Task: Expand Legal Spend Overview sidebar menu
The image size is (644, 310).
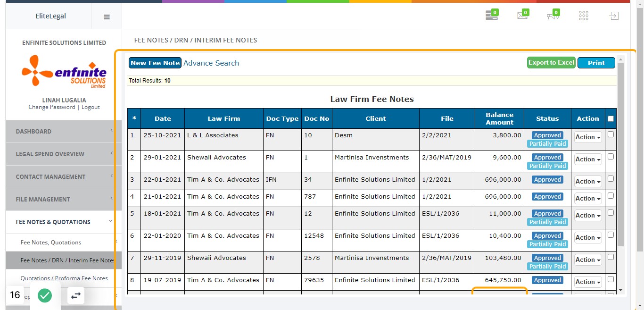Action: pyautogui.click(x=64, y=154)
